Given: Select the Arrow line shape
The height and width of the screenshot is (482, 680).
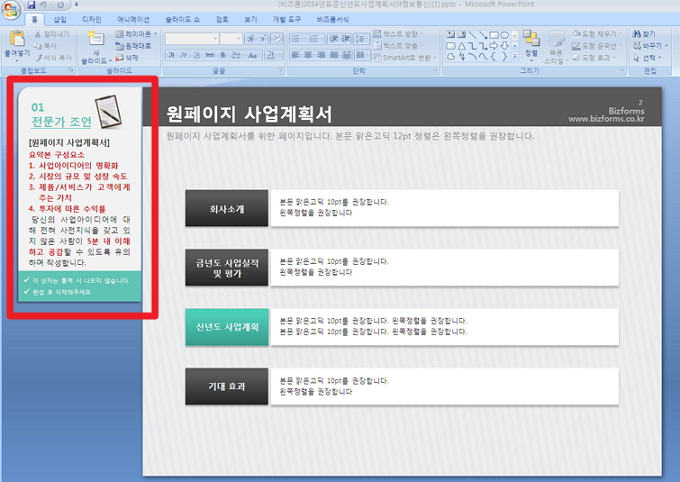Looking at the screenshot, I should point(483,35).
